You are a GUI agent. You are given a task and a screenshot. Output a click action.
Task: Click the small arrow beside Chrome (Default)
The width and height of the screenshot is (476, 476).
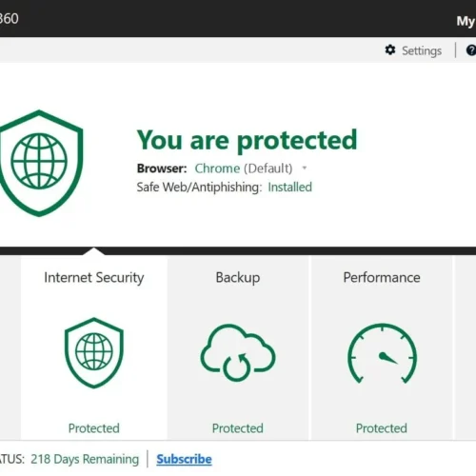[305, 168]
